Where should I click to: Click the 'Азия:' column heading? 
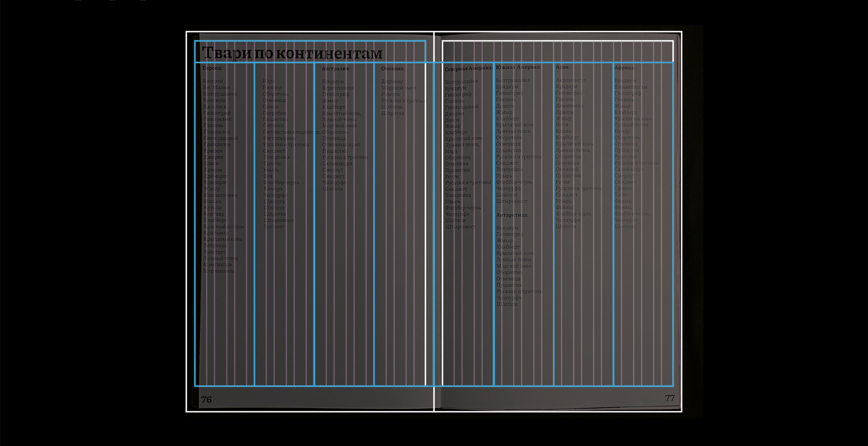point(562,67)
